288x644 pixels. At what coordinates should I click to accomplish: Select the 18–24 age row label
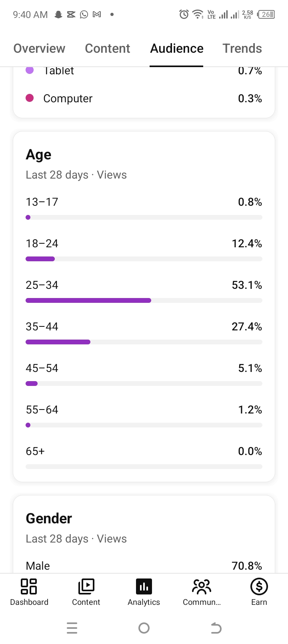42,244
